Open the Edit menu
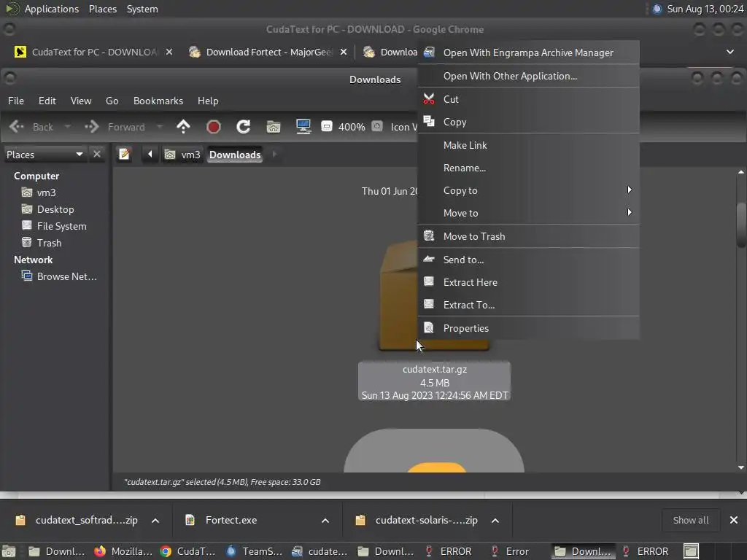 click(x=47, y=101)
